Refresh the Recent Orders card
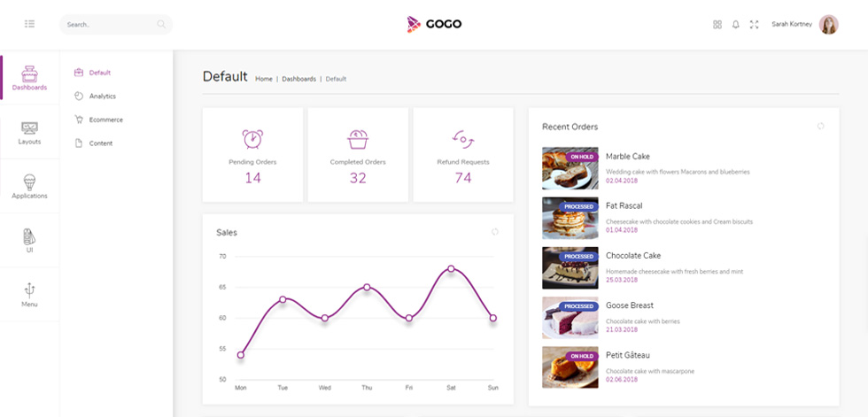The image size is (868, 417). [x=820, y=126]
